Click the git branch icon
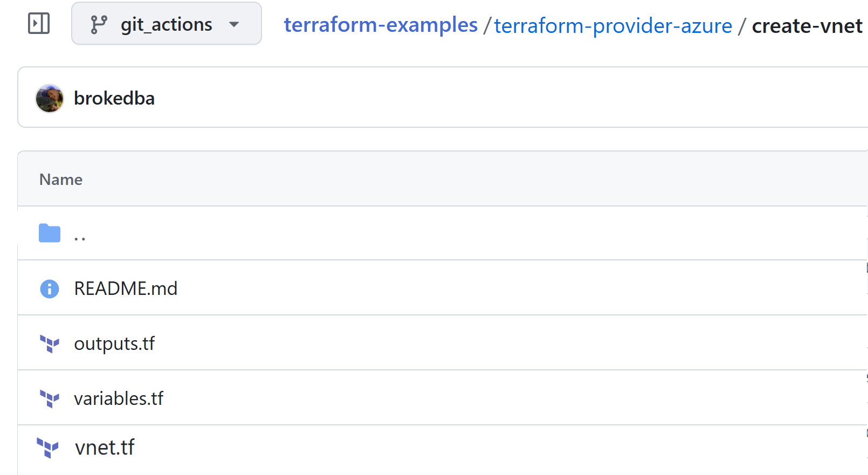 (x=98, y=24)
